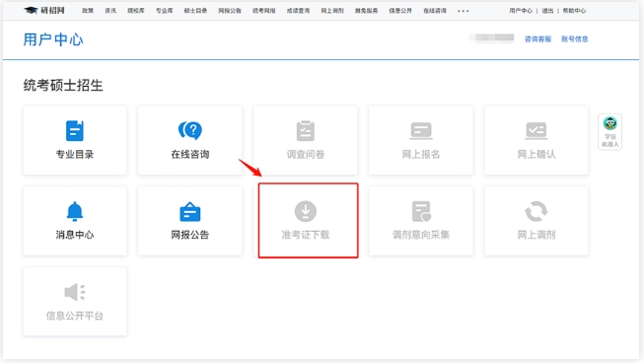Open the 政策 menu in top navigation

coord(88,11)
